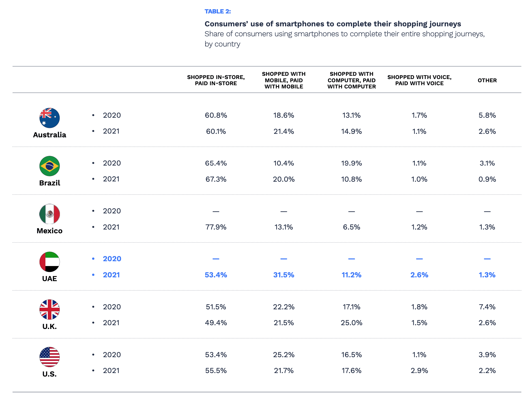
Task: Click the blue "TABLE 2:" label
Action: (x=218, y=12)
